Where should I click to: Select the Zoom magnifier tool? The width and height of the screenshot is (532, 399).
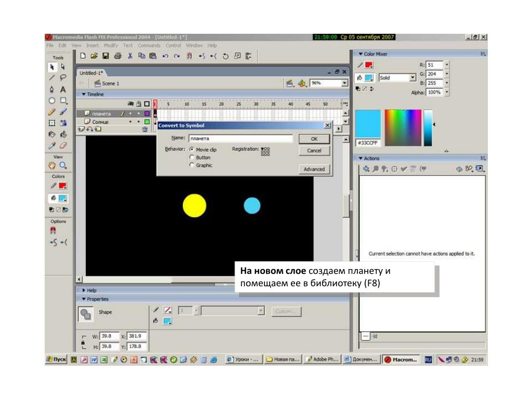pos(63,166)
